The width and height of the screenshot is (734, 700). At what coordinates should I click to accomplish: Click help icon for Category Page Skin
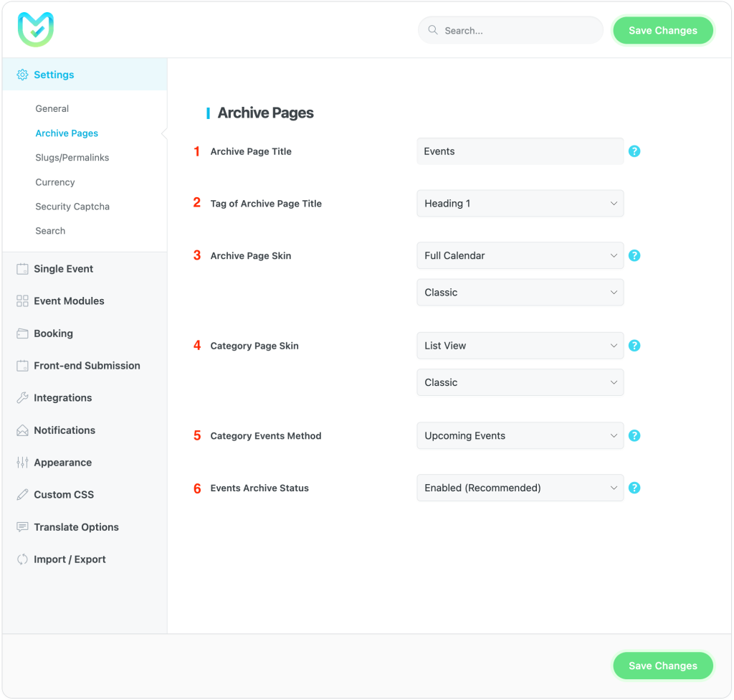634,346
